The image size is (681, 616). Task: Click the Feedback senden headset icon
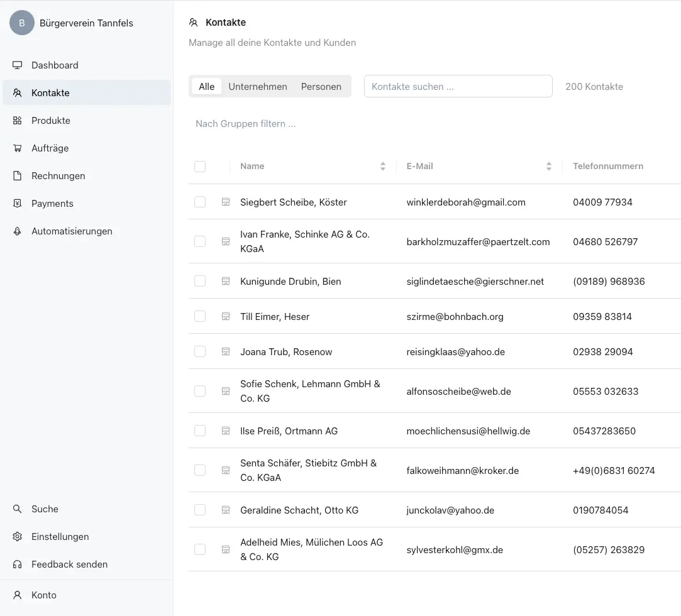click(x=18, y=564)
